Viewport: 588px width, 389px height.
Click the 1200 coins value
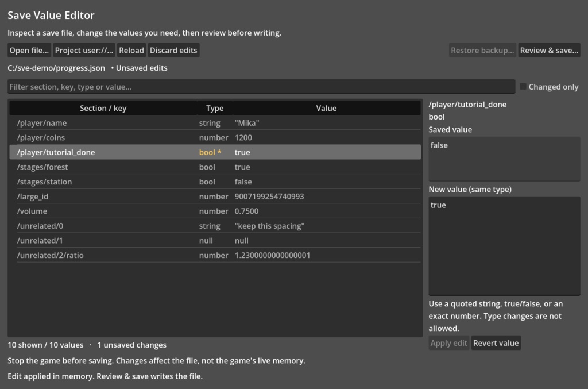pos(243,137)
